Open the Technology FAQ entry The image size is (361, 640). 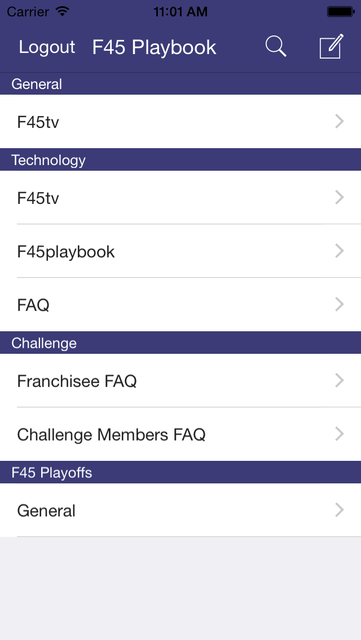pyautogui.click(x=180, y=304)
